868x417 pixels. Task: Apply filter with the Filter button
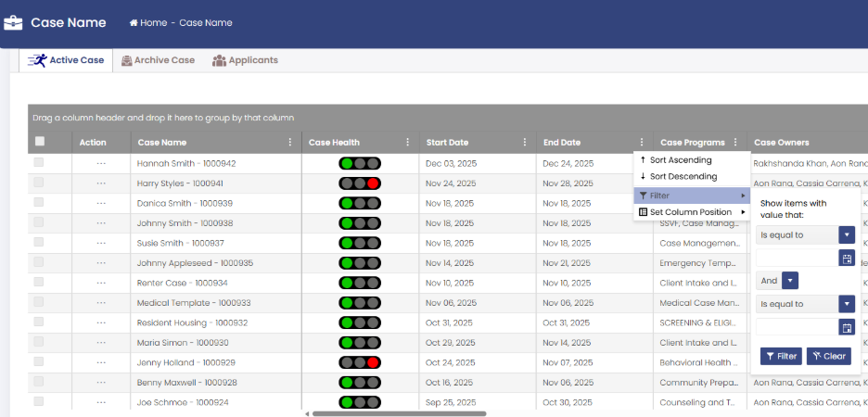coord(781,356)
